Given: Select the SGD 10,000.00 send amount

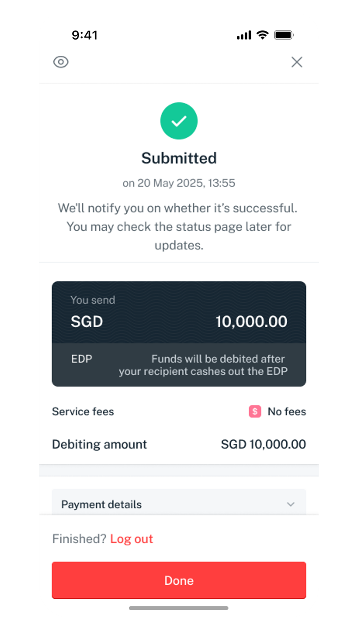Looking at the screenshot, I should [179, 321].
